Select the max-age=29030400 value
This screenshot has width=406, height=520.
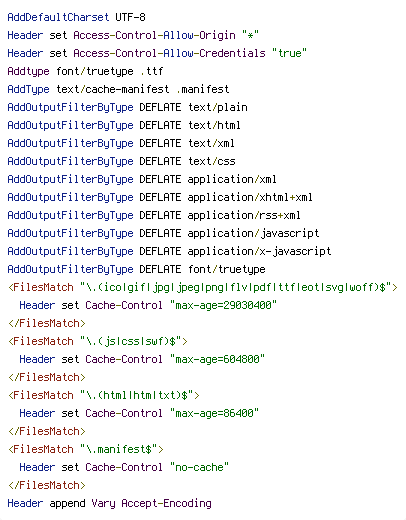[223, 305]
